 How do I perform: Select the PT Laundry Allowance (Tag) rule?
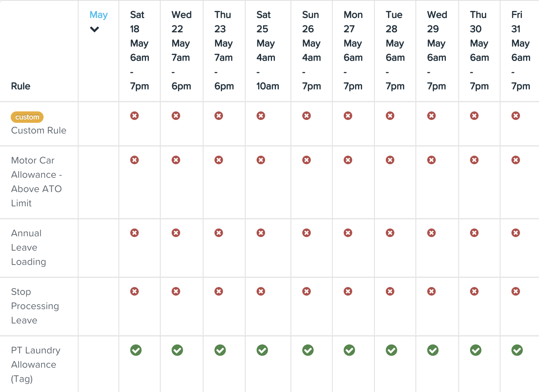click(36, 365)
